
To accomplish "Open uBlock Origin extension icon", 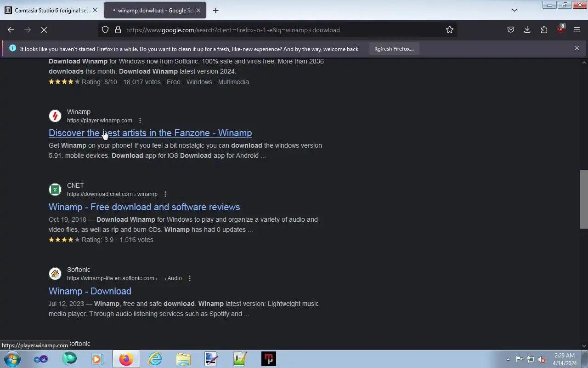I will (560, 29).
